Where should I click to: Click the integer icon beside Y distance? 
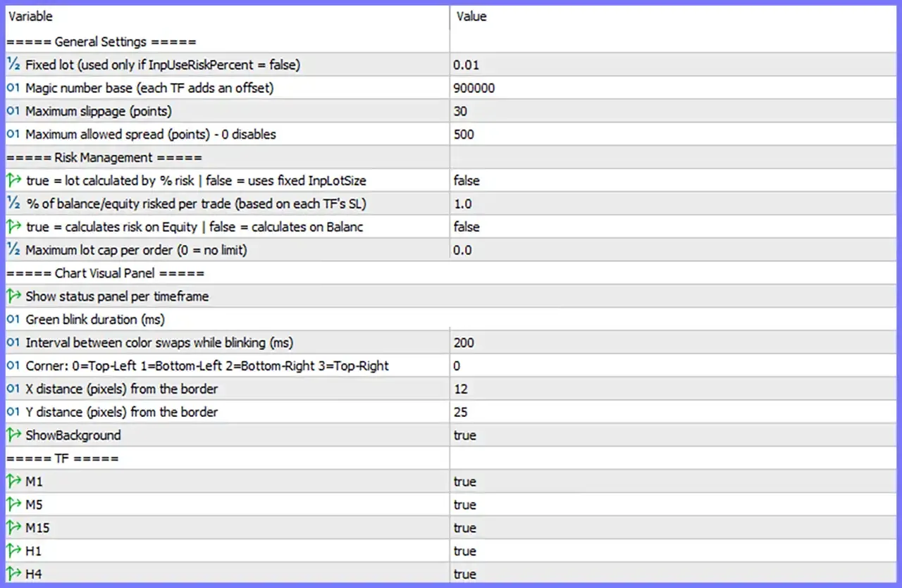13,412
